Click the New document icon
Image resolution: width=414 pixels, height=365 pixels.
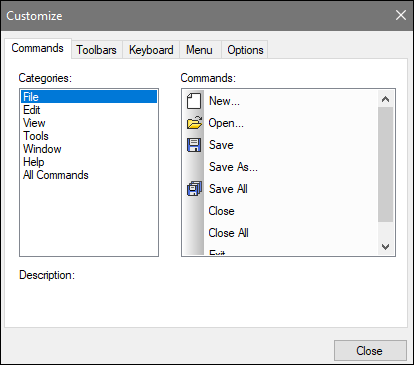[x=194, y=101]
